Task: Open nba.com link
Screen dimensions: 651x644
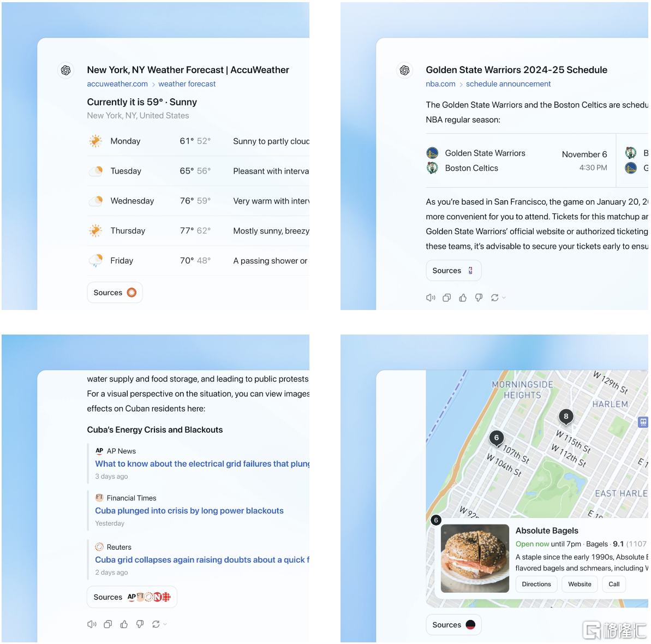Action: 440,84
